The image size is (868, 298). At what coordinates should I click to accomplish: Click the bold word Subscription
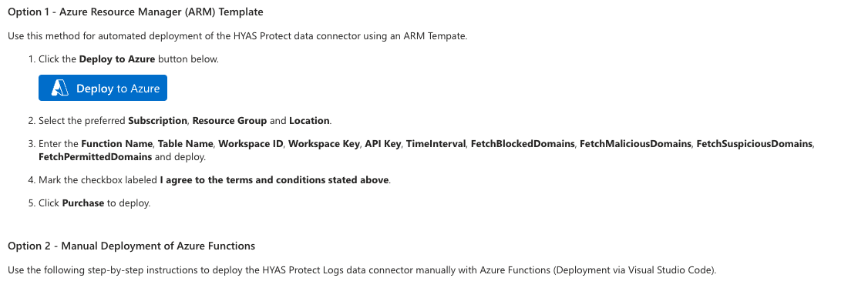click(x=158, y=121)
